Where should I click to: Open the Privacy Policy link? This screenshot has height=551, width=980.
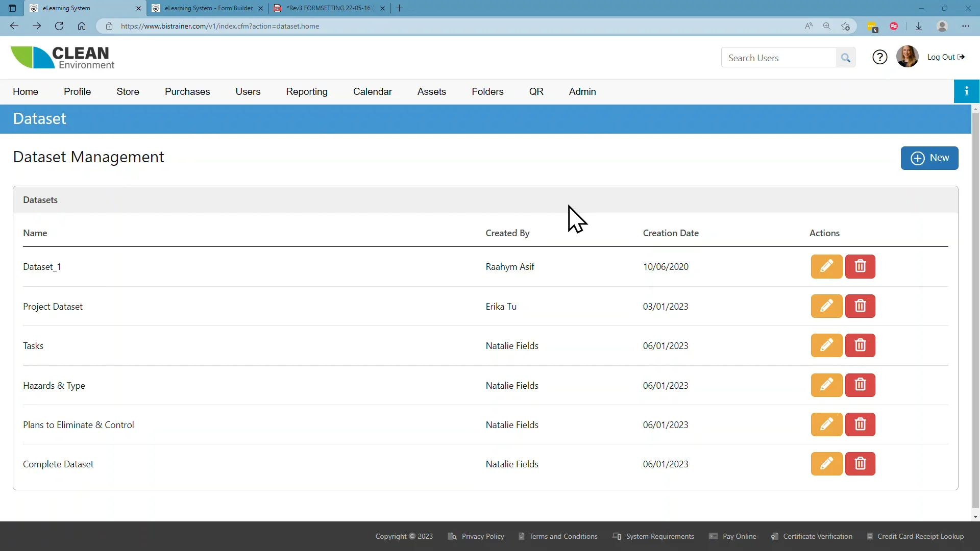pos(482,536)
